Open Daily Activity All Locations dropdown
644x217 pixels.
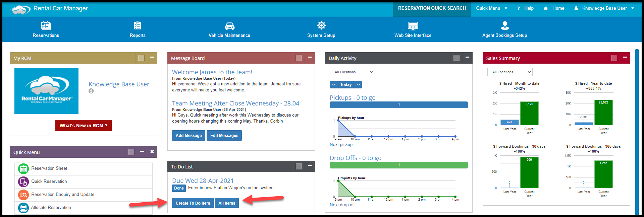click(352, 72)
